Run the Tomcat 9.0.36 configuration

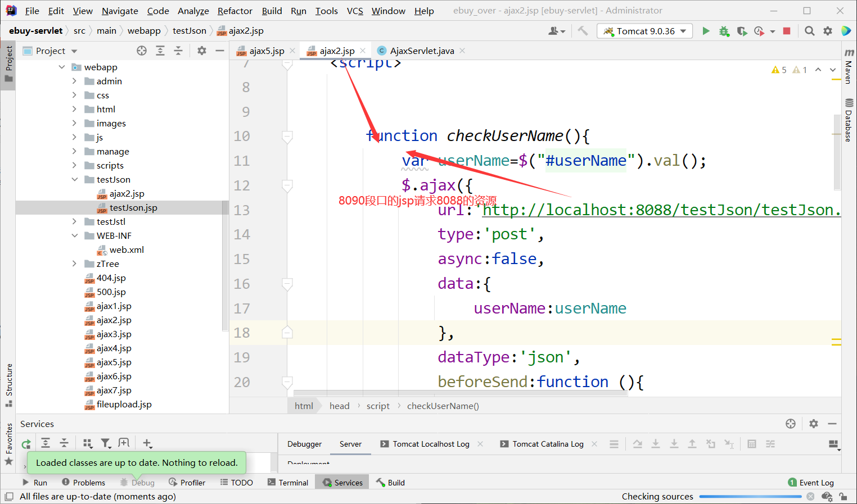[x=706, y=31]
